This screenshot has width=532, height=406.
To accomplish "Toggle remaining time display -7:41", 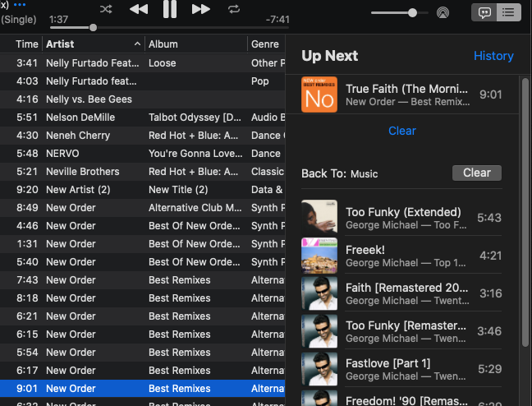I will tap(277, 20).
